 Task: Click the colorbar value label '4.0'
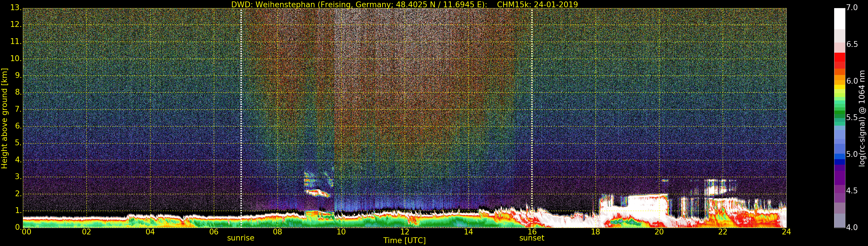(852, 227)
